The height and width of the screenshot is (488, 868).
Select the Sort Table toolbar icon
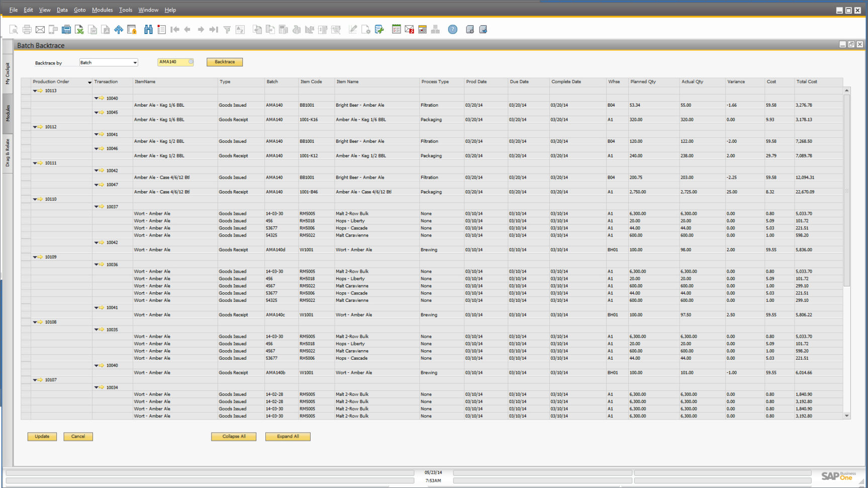click(x=240, y=29)
